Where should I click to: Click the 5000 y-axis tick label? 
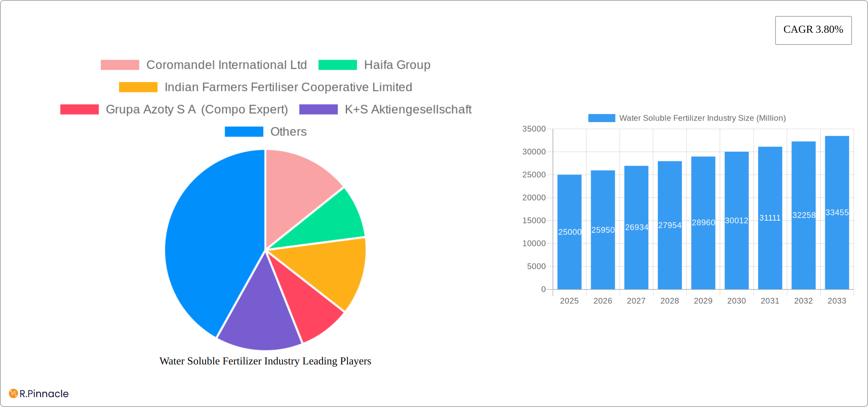click(536, 267)
